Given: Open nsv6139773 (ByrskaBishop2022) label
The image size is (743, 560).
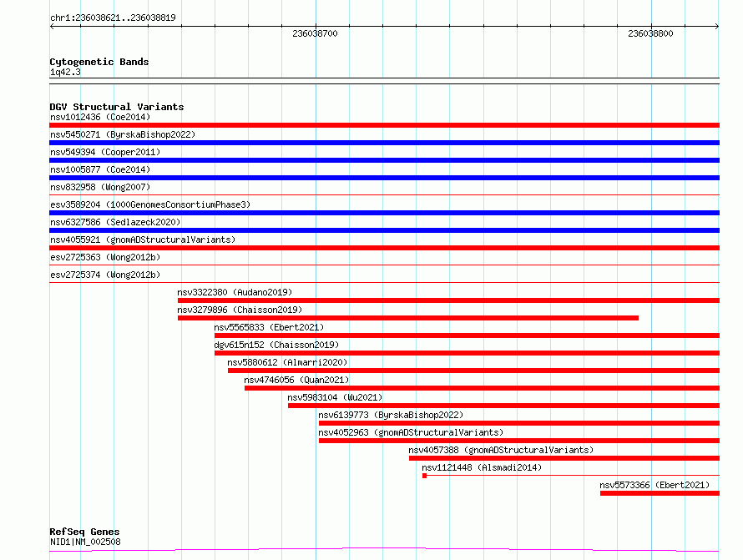Looking at the screenshot, I should 391,415.
